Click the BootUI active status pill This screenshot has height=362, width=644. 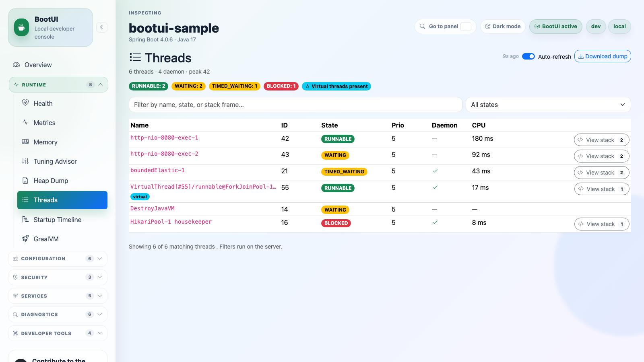click(556, 27)
